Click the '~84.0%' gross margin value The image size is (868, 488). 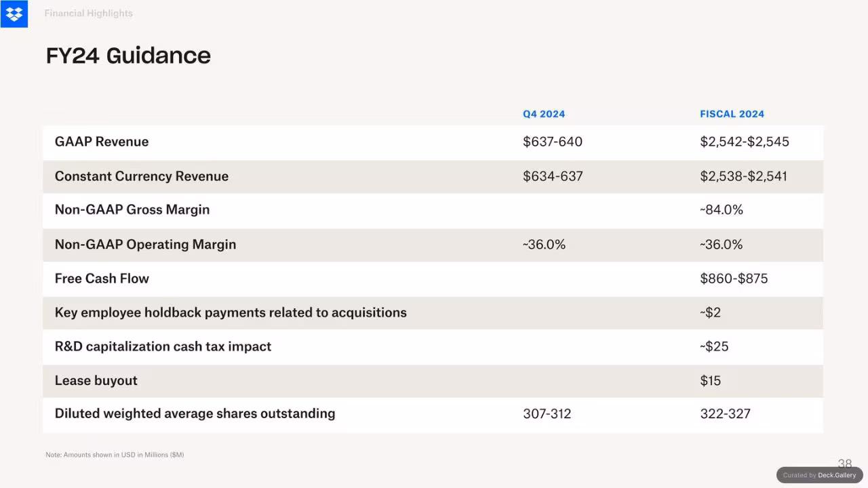point(722,210)
